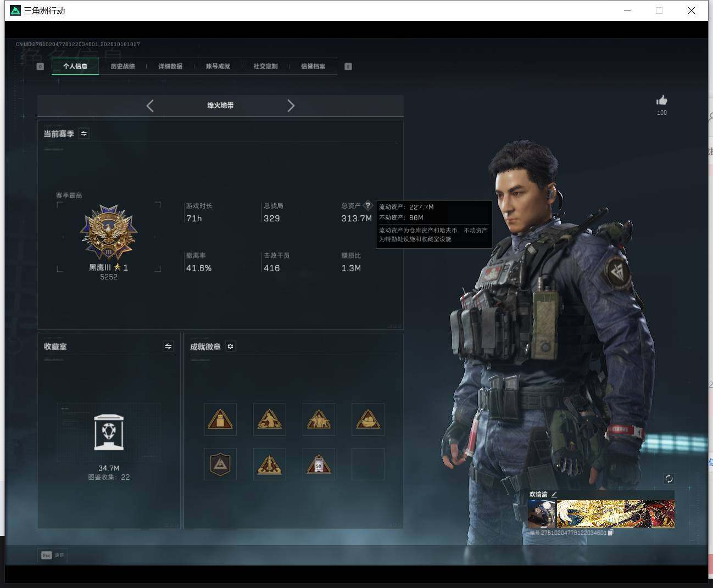Click the 撤离率 value 41.6%
The image size is (713, 588).
click(x=199, y=268)
